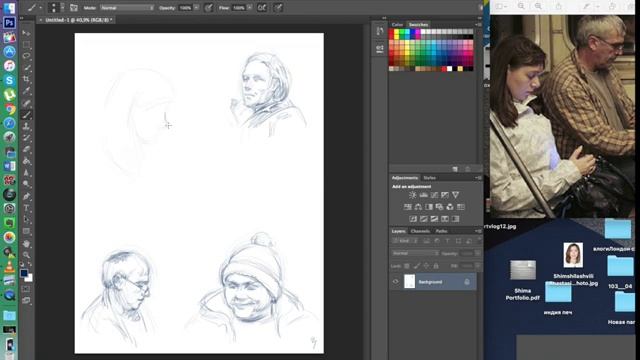Switch to the Swatches tab

418,24
